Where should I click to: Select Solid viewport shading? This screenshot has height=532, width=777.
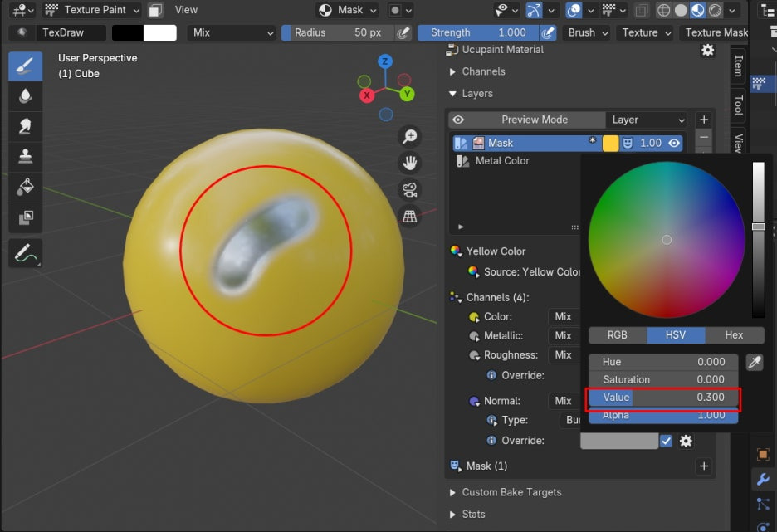click(x=681, y=10)
